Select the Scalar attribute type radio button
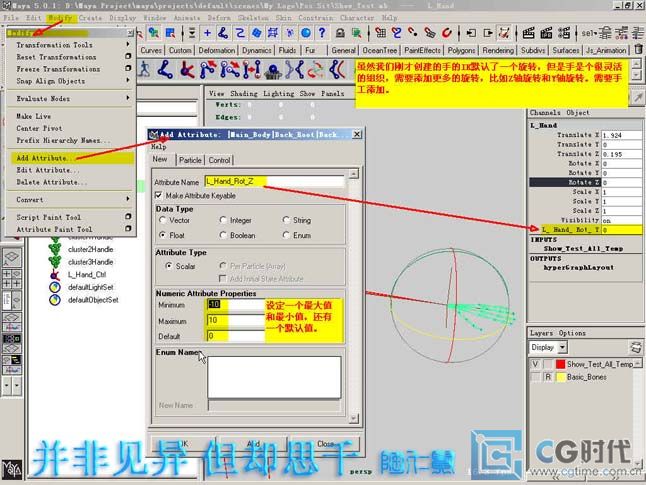Viewport: 646px width, 485px height. [169, 266]
